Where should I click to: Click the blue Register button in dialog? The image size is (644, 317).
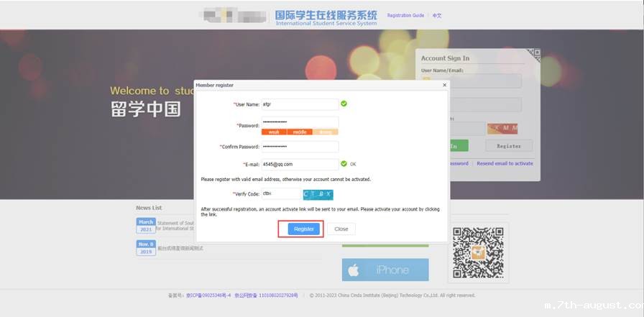pos(303,229)
